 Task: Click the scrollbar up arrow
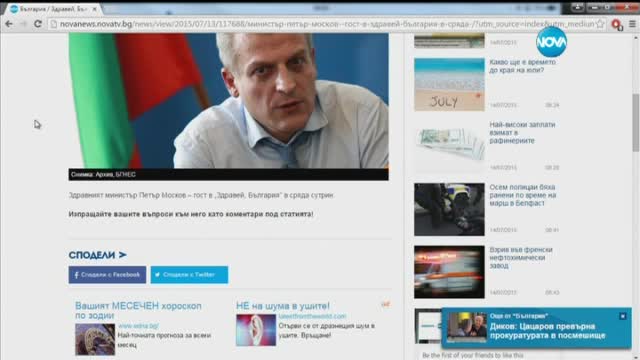pyautogui.click(x=636, y=38)
